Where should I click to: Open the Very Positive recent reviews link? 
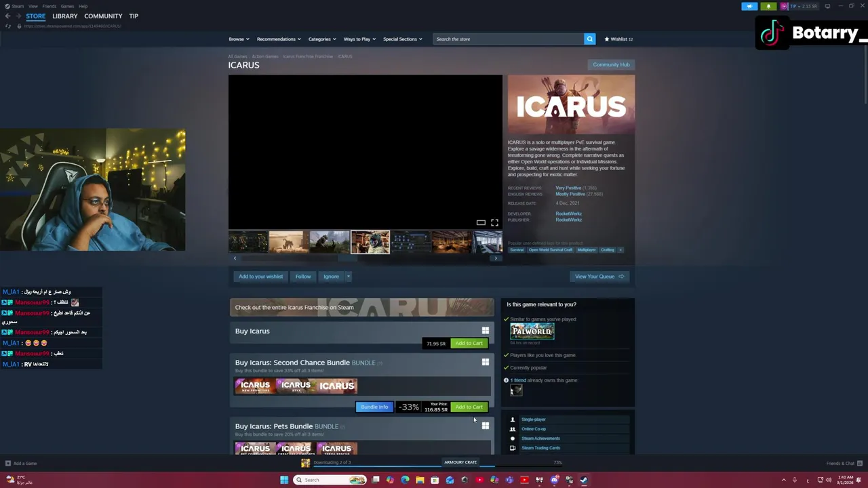568,188
